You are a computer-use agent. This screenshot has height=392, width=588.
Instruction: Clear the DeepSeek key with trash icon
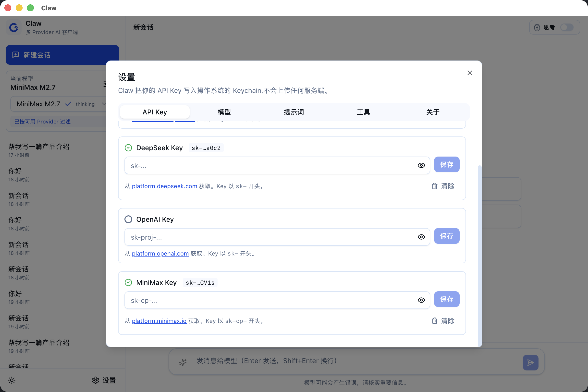click(x=443, y=186)
